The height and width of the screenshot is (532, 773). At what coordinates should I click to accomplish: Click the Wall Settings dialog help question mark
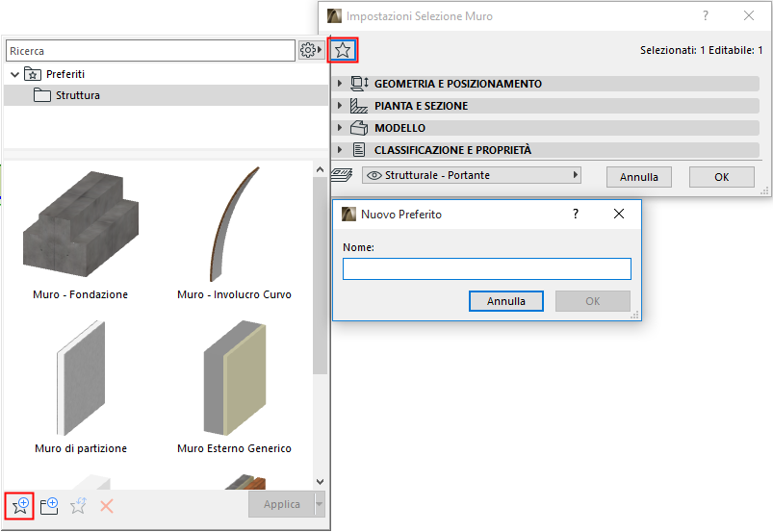706,15
